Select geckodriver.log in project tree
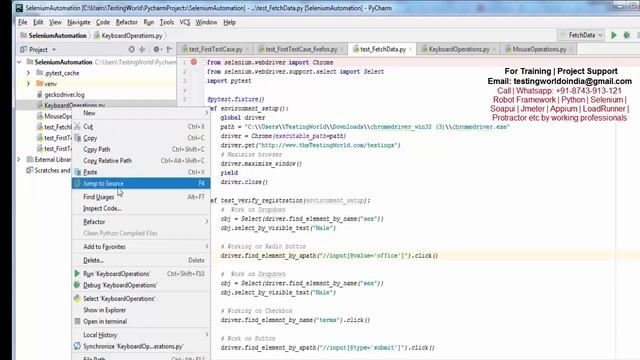The height and width of the screenshot is (360, 640). (64, 95)
